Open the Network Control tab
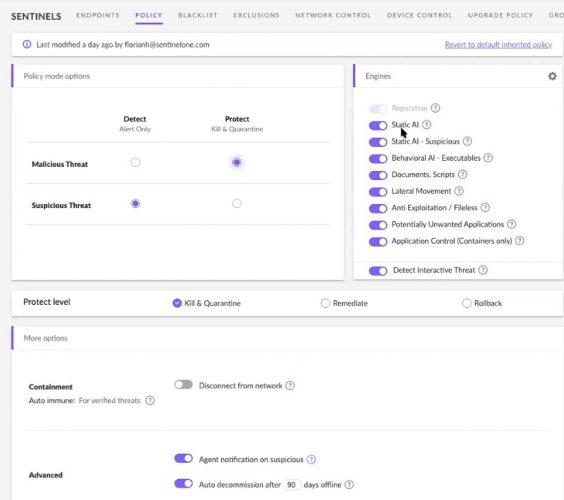This screenshot has width=564, height=500. coord(333,15)
